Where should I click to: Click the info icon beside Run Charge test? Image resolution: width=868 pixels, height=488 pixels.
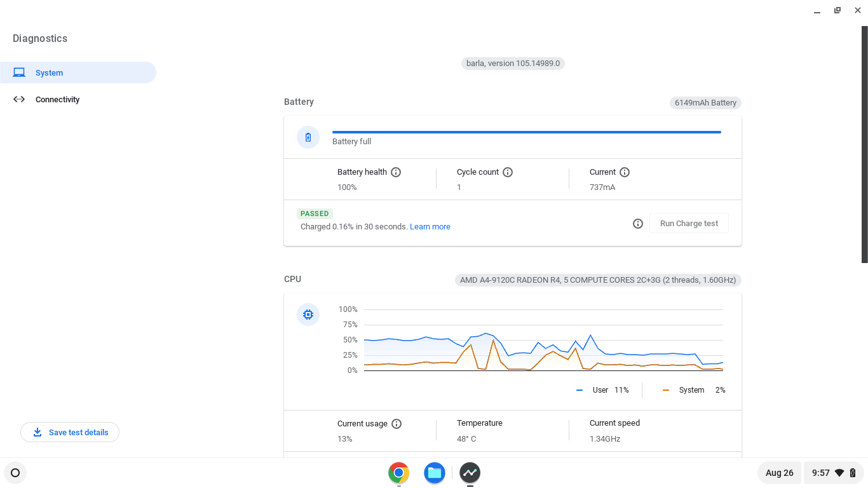[638, 224]
